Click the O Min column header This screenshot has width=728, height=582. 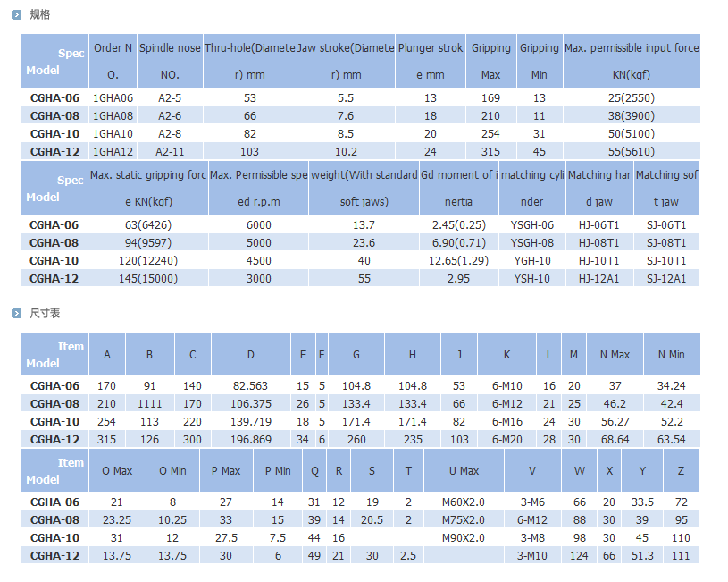[172, 470]
